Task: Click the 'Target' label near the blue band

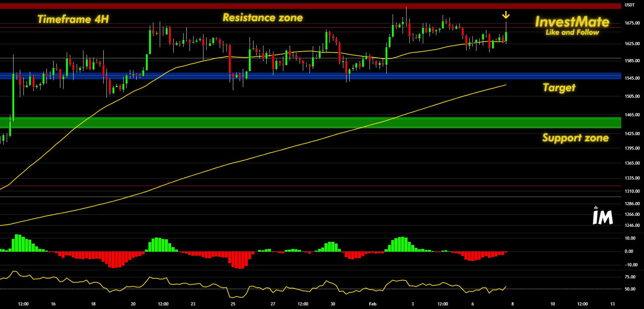Action: pyautogui.click(x=559, y=88)
